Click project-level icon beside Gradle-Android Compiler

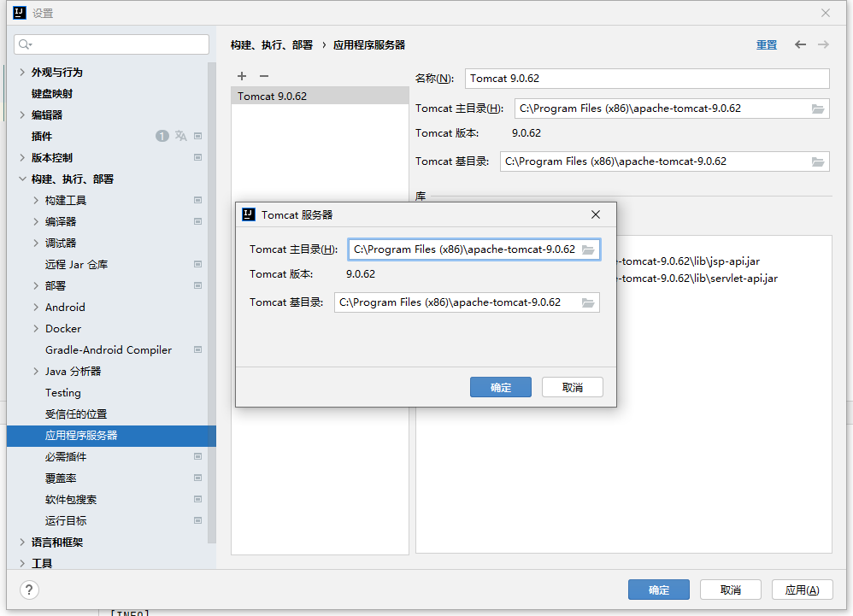pos(198,349)
